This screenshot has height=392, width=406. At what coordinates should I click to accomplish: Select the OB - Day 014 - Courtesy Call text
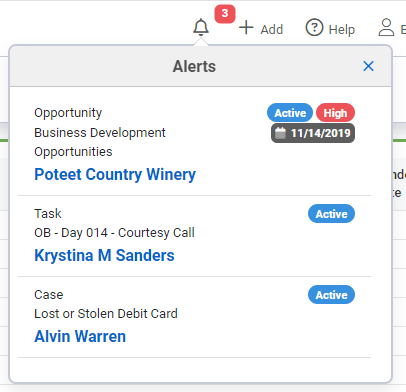click(x=114, y=233)
